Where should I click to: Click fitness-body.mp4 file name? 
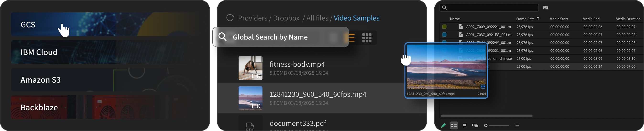click(x=297, y=64)
